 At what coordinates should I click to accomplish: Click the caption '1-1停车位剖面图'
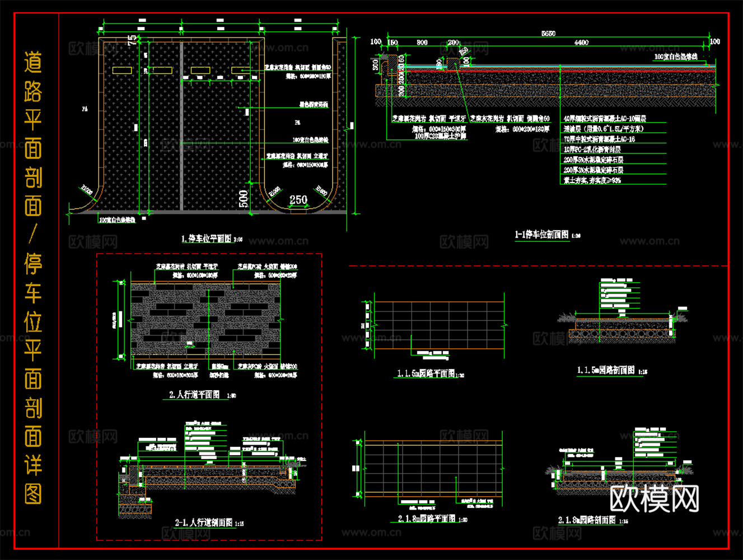click(541, 235)
